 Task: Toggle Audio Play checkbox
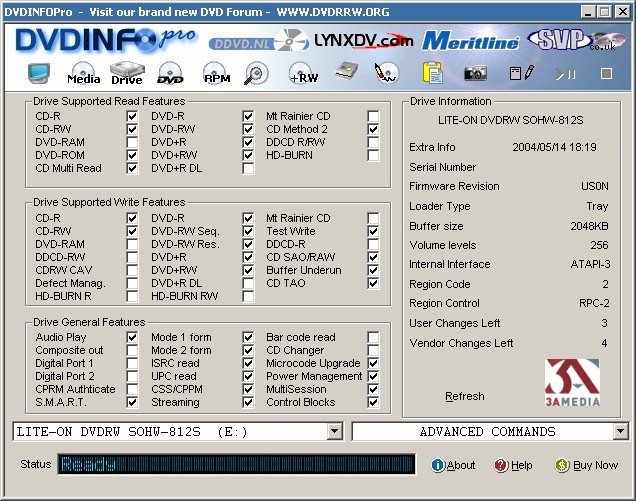coord(132,337)
